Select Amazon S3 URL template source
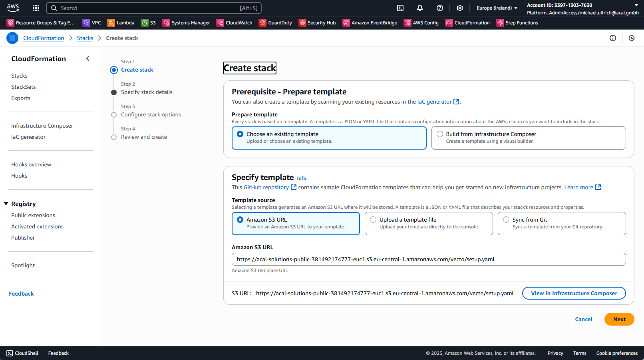The width and height of the screenshot is (644, 360). coord(296,224)
